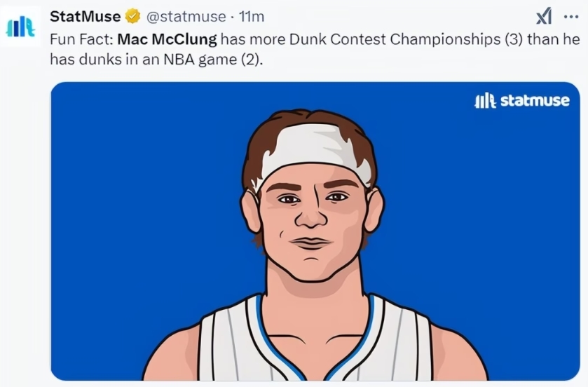Click the "NBA game (2)" text
This screenshot has height=387, width=588.
click(x=219, y=59)
